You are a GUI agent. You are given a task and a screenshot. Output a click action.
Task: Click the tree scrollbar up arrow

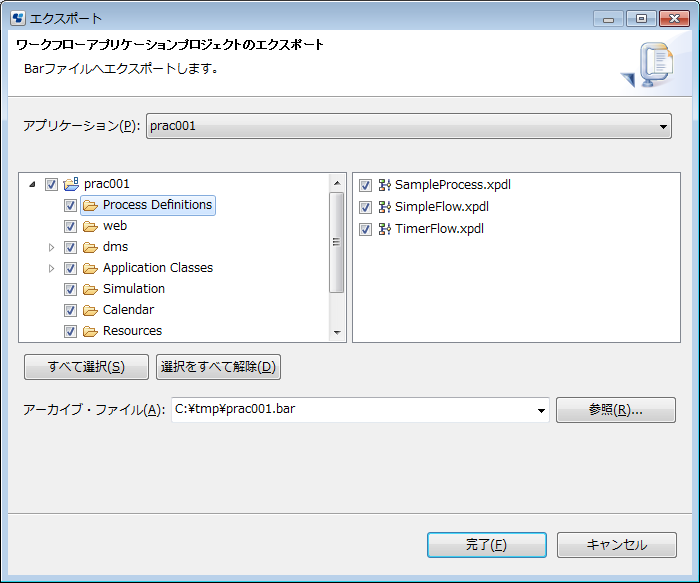pos(337,183)
